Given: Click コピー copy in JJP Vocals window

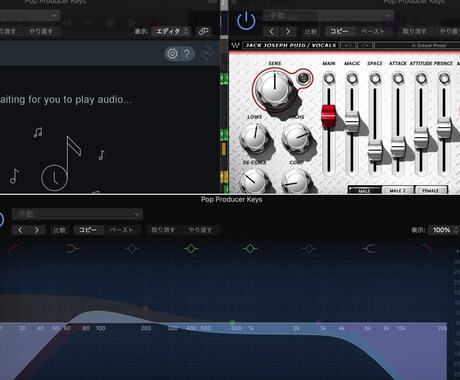Looking at the screenshot, I should coord(339,31).
